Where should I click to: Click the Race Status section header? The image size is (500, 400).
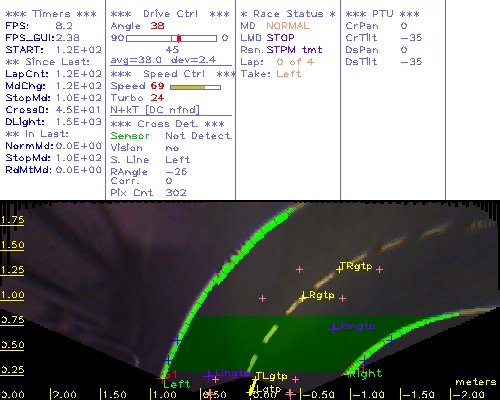tap(288, 14)
